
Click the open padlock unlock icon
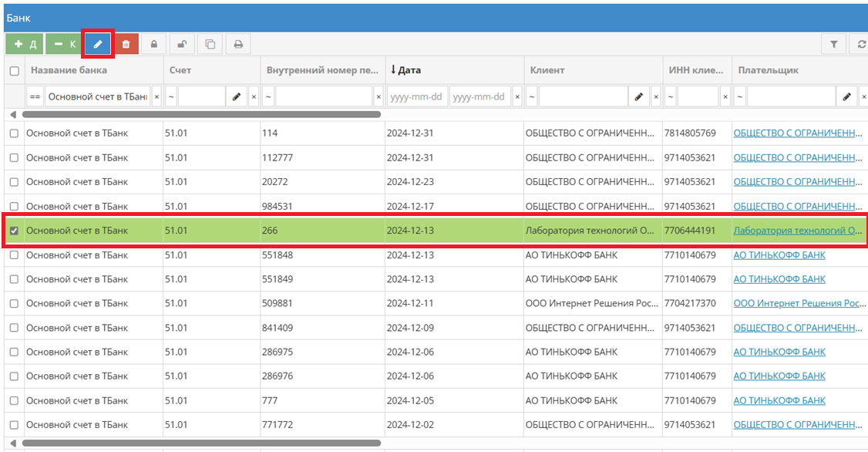[x=181, y=45]
